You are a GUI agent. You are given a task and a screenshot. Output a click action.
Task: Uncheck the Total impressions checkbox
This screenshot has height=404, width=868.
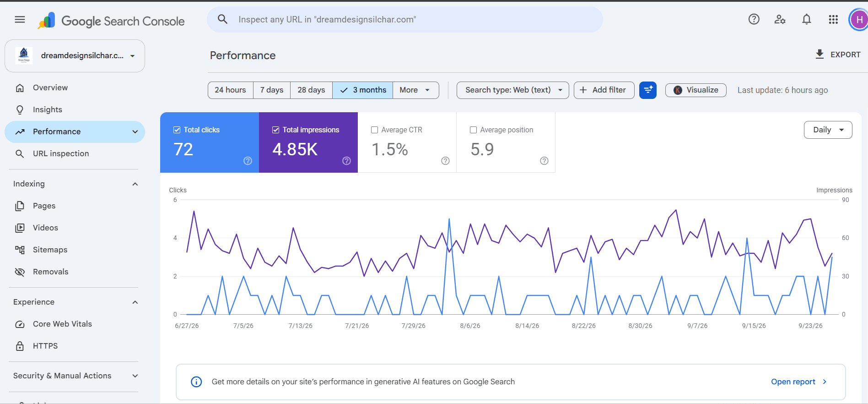(276, 130)
